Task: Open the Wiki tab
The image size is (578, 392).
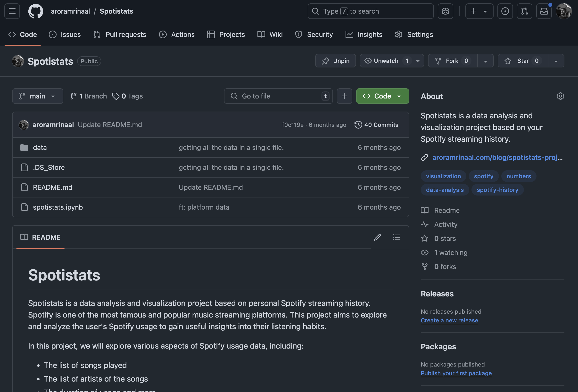Action: [270, 34]
